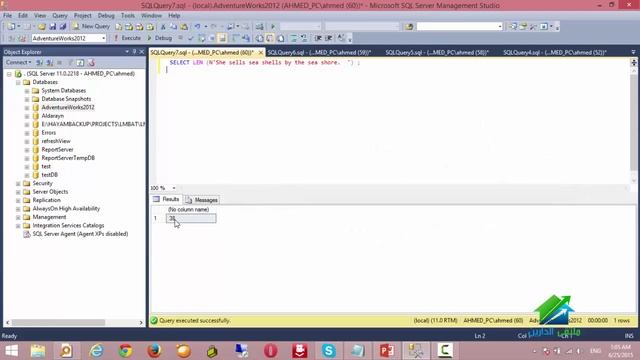Select the Results tab
Viewport: 640px width, 360px height.
pyautogui.click(x=167, y=199)
